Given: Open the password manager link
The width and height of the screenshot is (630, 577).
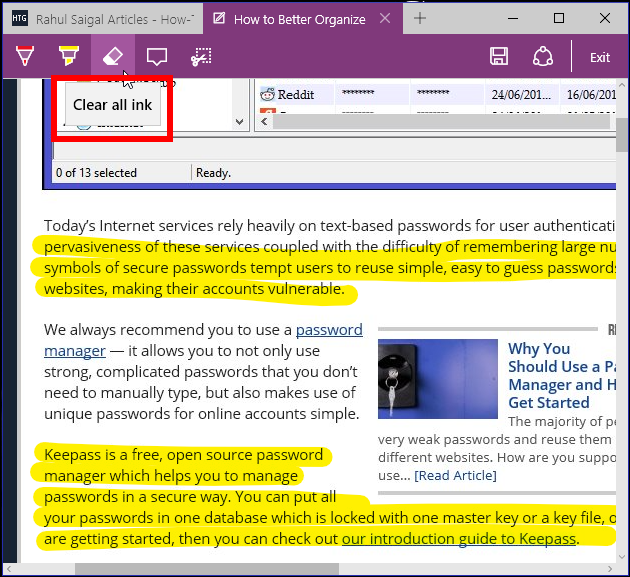Looking at the screenshot, I should [329, 330].
